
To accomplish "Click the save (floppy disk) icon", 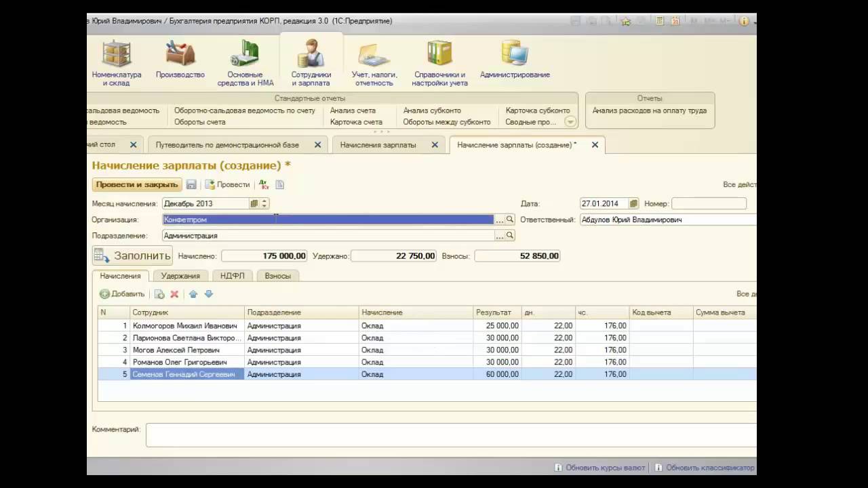I will 191,184.
